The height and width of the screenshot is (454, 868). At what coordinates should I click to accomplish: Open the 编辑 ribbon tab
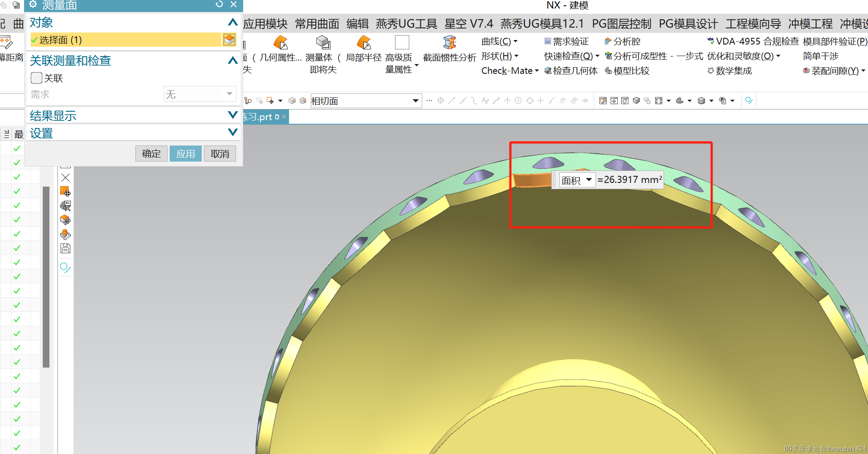[358, 24]
